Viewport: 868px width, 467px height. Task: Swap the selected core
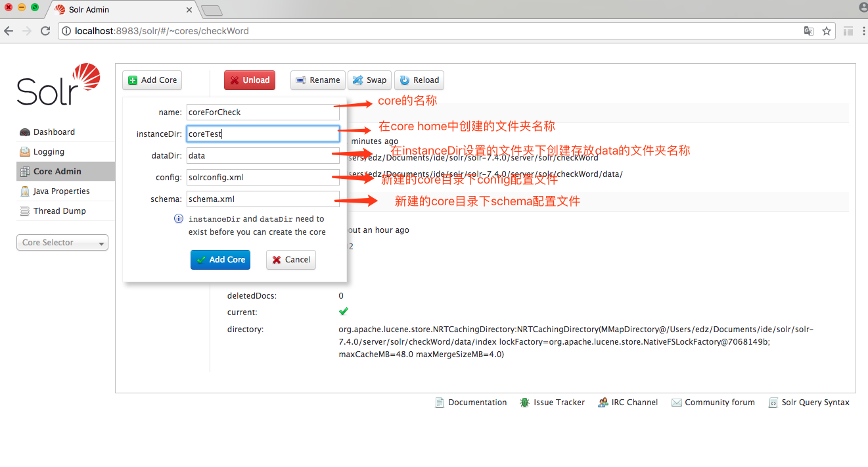click(x=369, y=80)
